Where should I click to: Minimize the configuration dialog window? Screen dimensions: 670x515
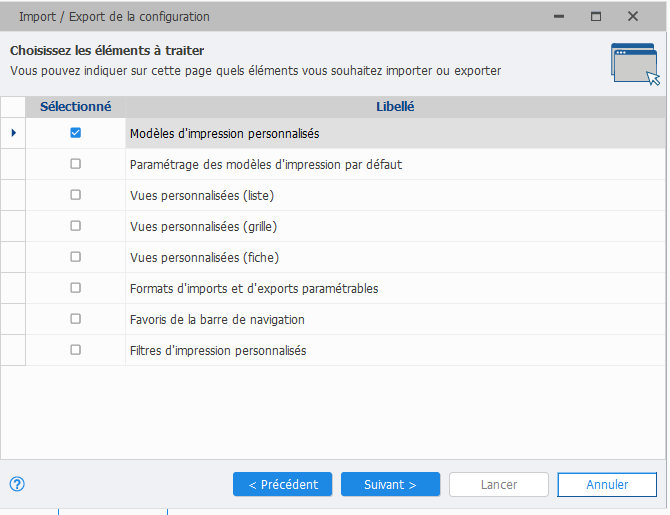point(559,16)
